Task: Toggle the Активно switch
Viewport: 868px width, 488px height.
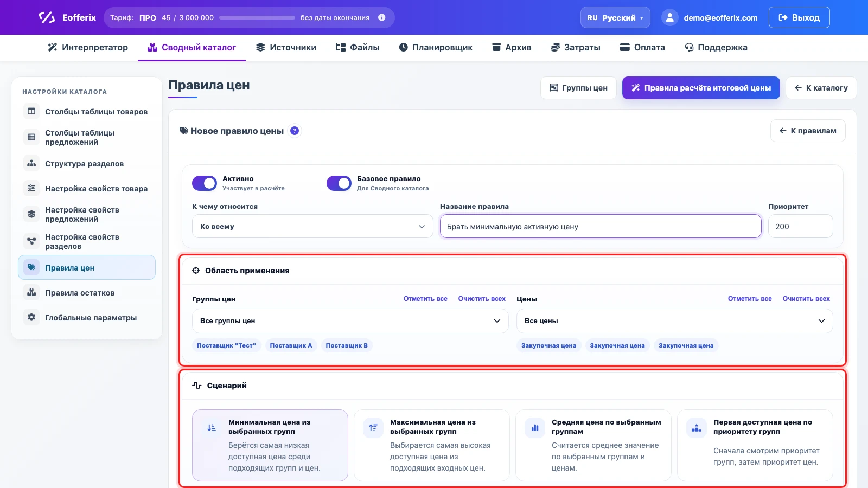Action: coord(205,183)
